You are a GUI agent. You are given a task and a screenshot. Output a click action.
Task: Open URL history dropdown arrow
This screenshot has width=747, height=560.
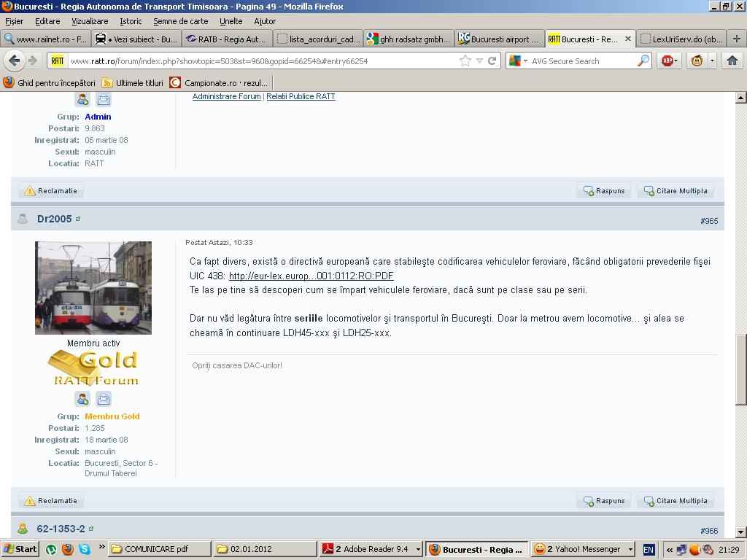point(479,61)
